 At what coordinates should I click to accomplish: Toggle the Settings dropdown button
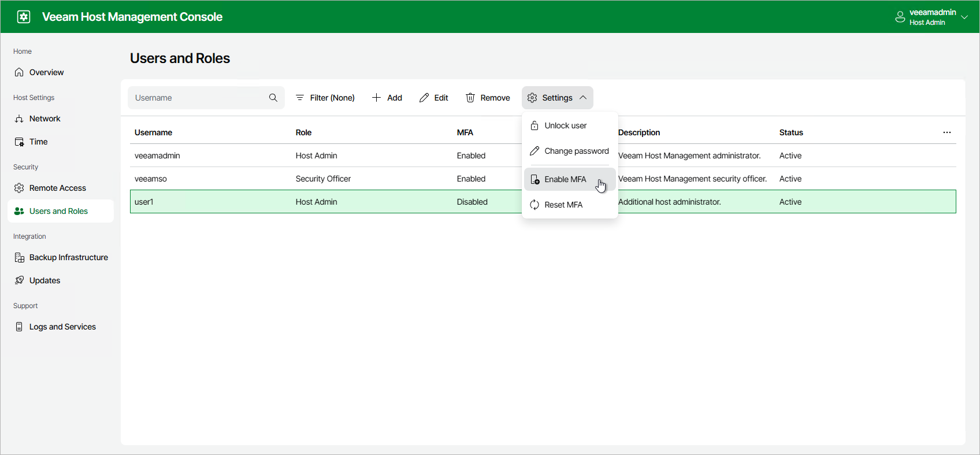point(558,98)
